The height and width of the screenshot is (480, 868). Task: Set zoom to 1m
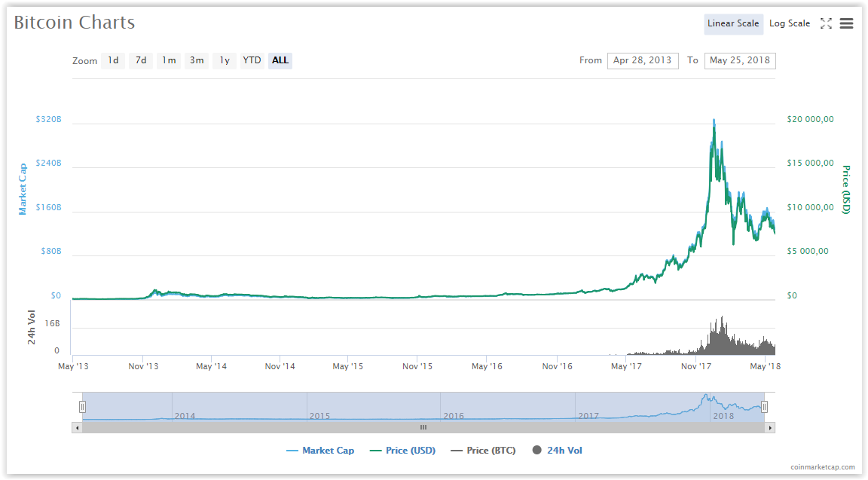(169, 60)
